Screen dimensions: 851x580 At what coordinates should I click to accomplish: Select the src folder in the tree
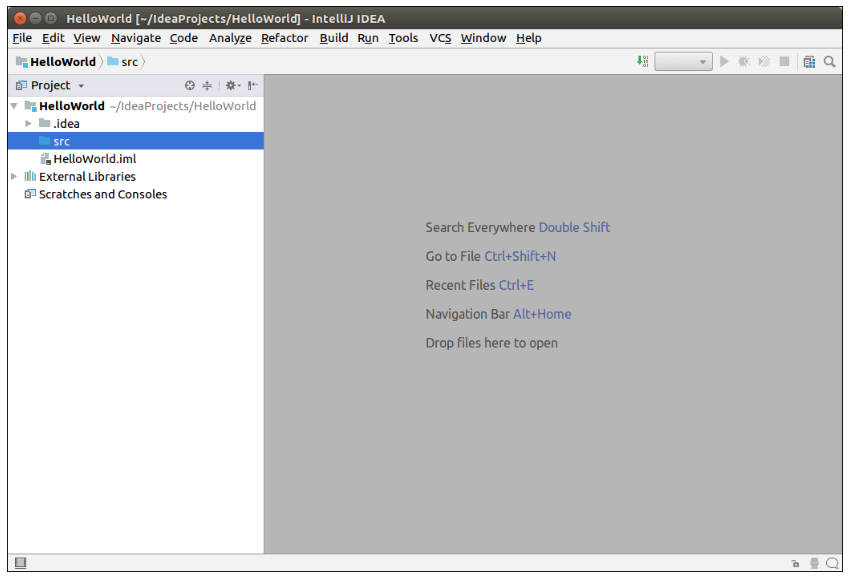tap(136, 141)
